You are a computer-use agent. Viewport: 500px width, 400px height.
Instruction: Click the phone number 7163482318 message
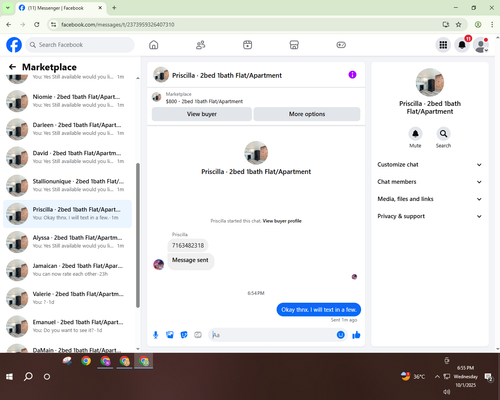pos(188,245)
